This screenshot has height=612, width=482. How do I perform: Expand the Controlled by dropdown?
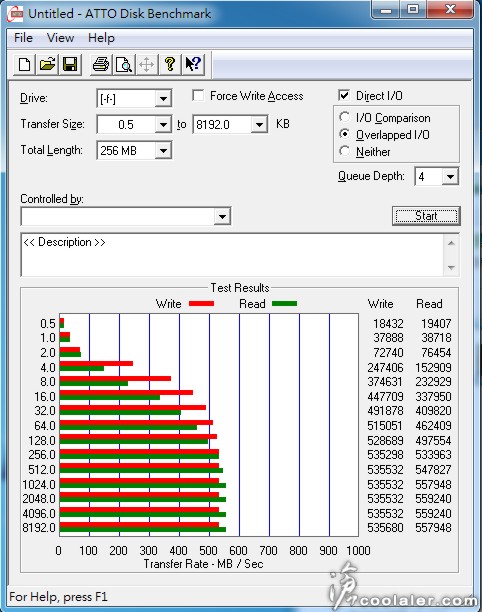pos(222,216)
